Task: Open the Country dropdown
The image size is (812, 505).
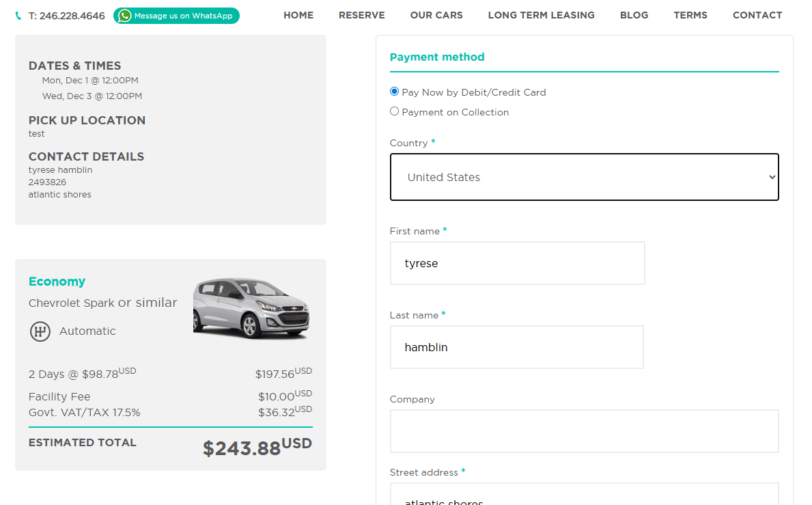Action: click(584, 177)
